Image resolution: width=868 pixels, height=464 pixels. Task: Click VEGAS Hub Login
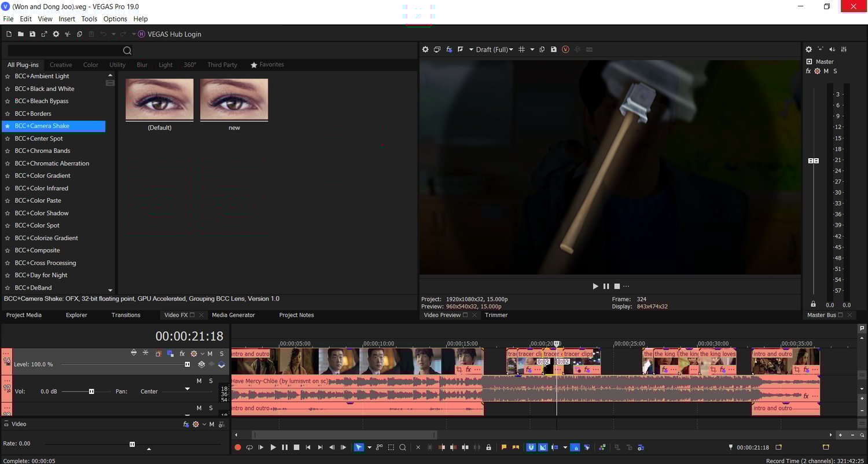pyautogui.click(x=174, y=34)
